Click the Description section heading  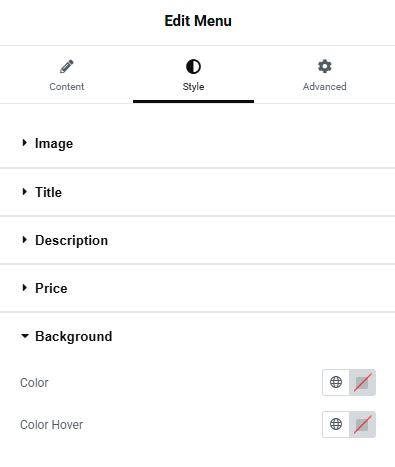(x=72, y=241)
